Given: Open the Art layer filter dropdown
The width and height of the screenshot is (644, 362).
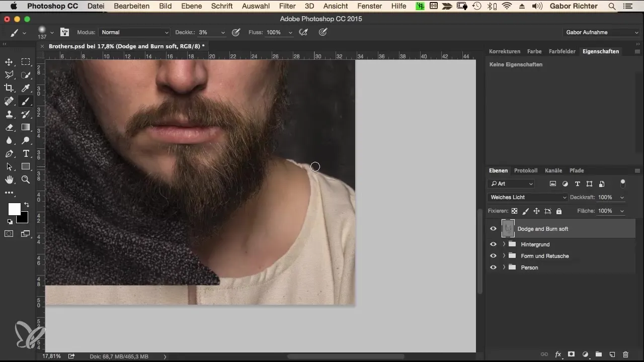Looking at the screenshot, I should pyautogui.click(x=511, y=184).
